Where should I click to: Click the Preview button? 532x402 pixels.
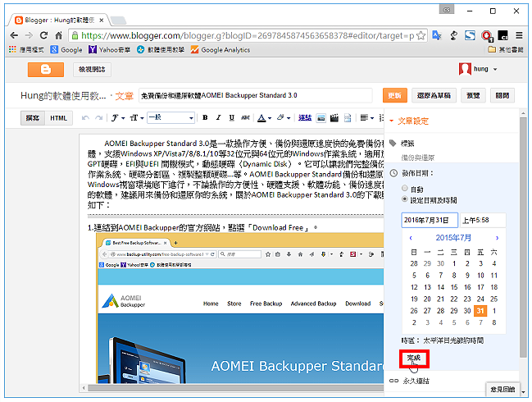473,95
